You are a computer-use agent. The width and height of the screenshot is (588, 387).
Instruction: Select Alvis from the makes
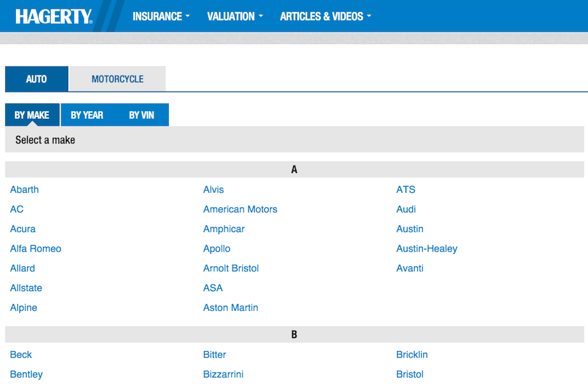pos(213,189)
